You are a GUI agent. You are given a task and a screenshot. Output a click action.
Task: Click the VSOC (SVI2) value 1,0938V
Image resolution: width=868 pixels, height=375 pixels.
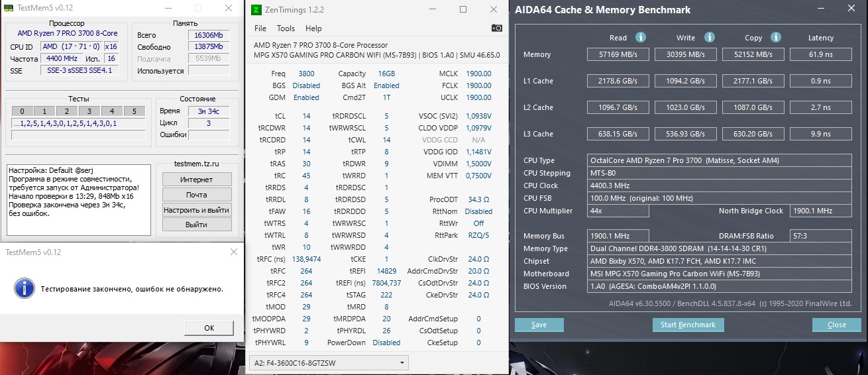pyautogui.click(x=478, y=116)
